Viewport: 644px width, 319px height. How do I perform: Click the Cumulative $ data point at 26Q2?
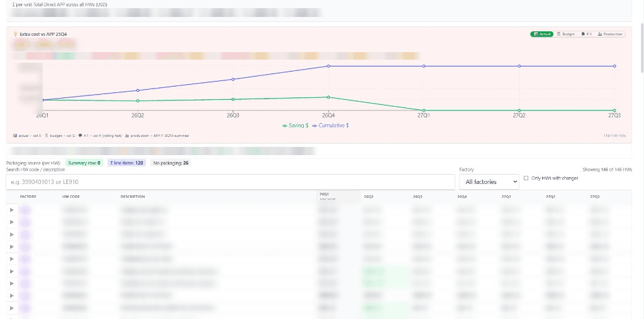click(138, 90)
